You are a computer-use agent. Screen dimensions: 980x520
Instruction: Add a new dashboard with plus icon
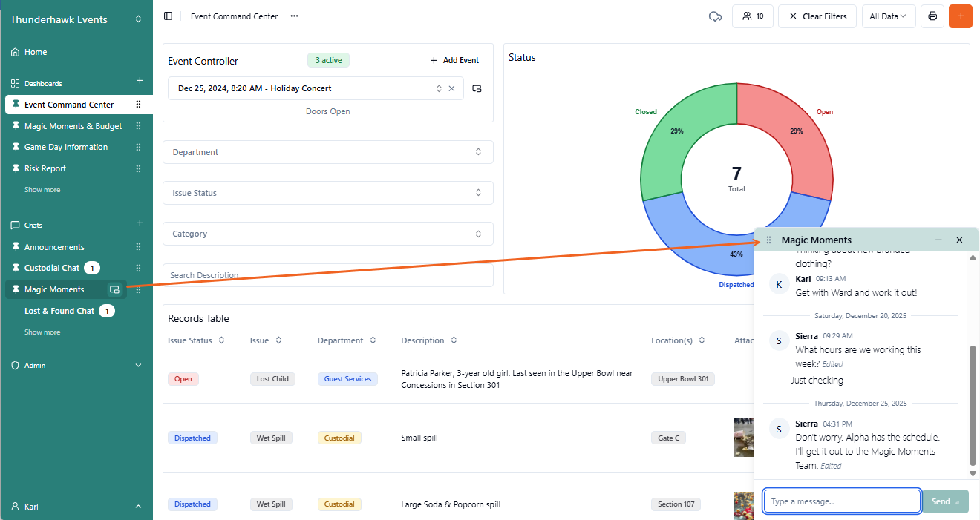pos(140,81)
